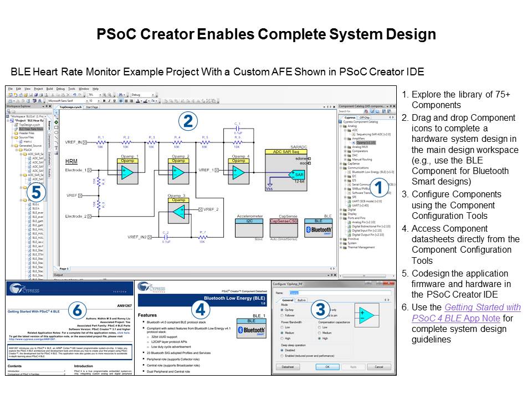Select the Text tool in drawing toolbar
The height and width of the screenshot is (399, 532).
56,147
